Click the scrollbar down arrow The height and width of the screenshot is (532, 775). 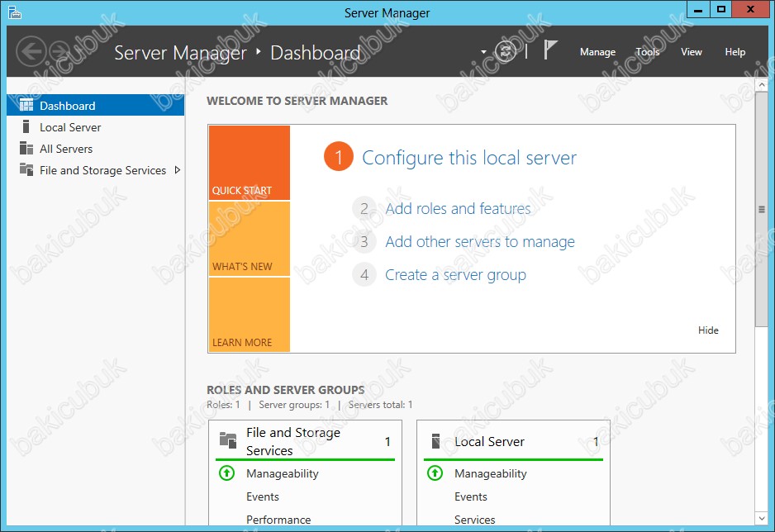(761, 518)
